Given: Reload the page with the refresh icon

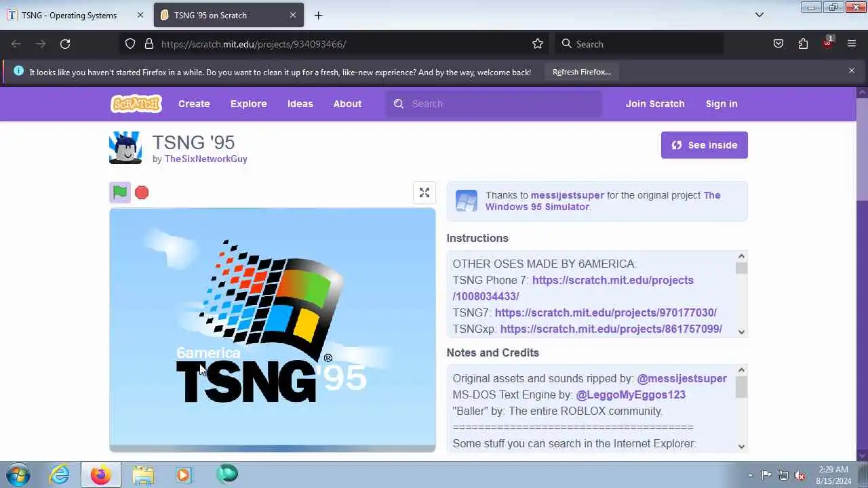Looking at the screenshot, I should (x=65, y=44).
